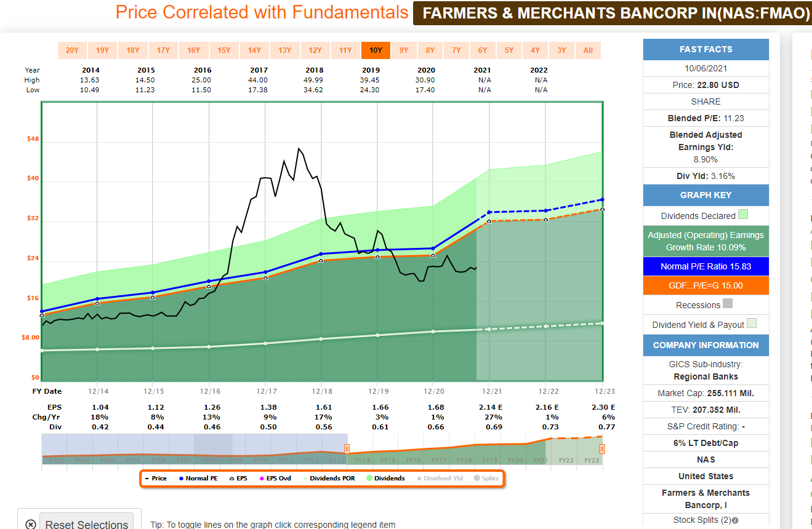812x529 pixels.
Task: Click the circled X icon beside Reset Selections
Action: pos(31,524)
